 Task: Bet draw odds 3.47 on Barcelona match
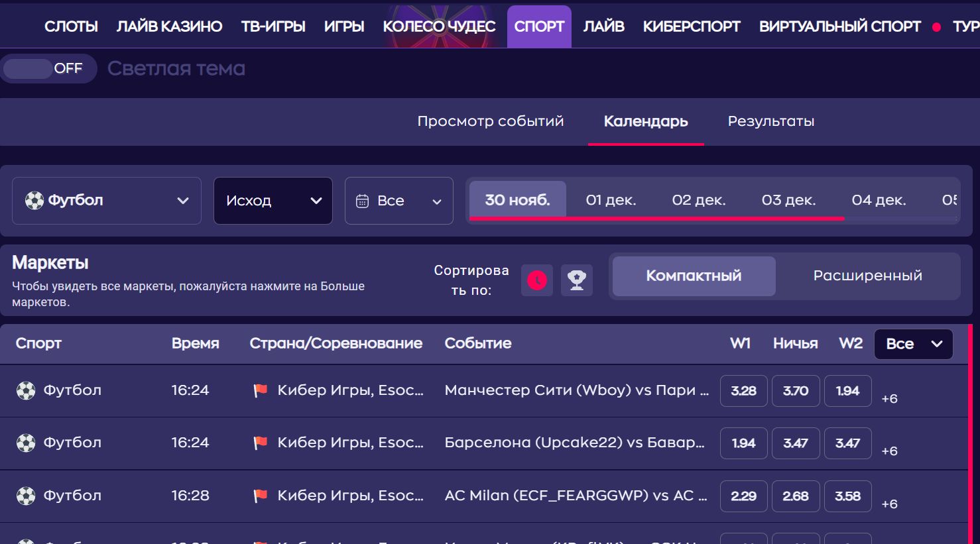796,443
